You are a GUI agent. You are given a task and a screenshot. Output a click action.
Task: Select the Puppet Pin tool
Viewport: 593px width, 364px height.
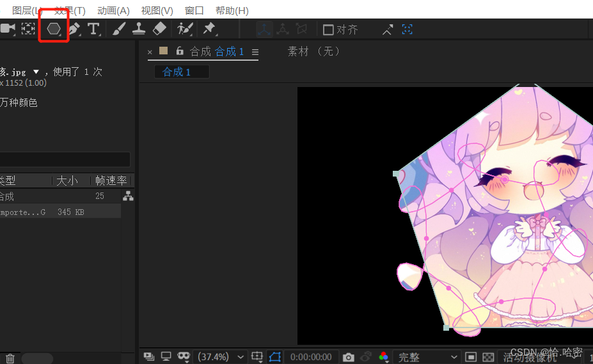[209, 29]
